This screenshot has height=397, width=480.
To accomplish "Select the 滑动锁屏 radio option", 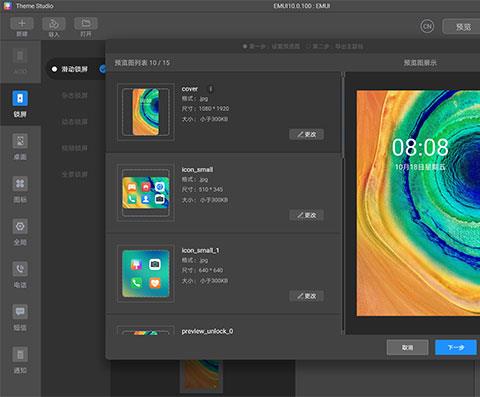I will (x=54, y=69).
